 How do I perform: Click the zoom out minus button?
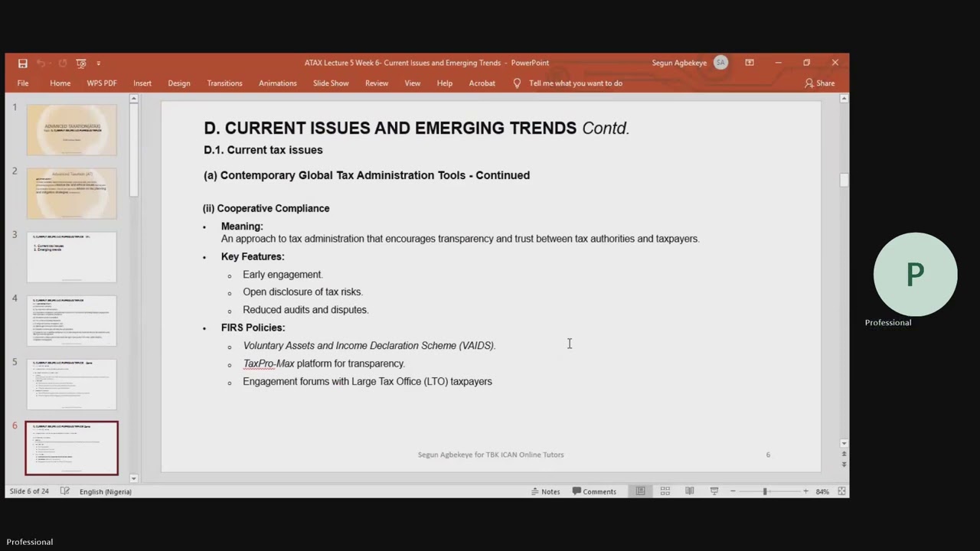733,491
